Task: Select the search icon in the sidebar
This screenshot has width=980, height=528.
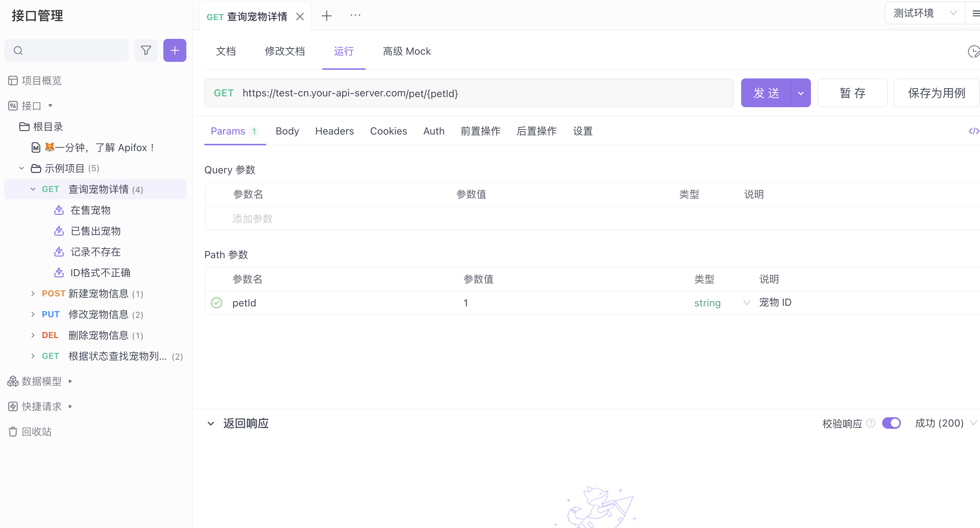Action: 18,50
